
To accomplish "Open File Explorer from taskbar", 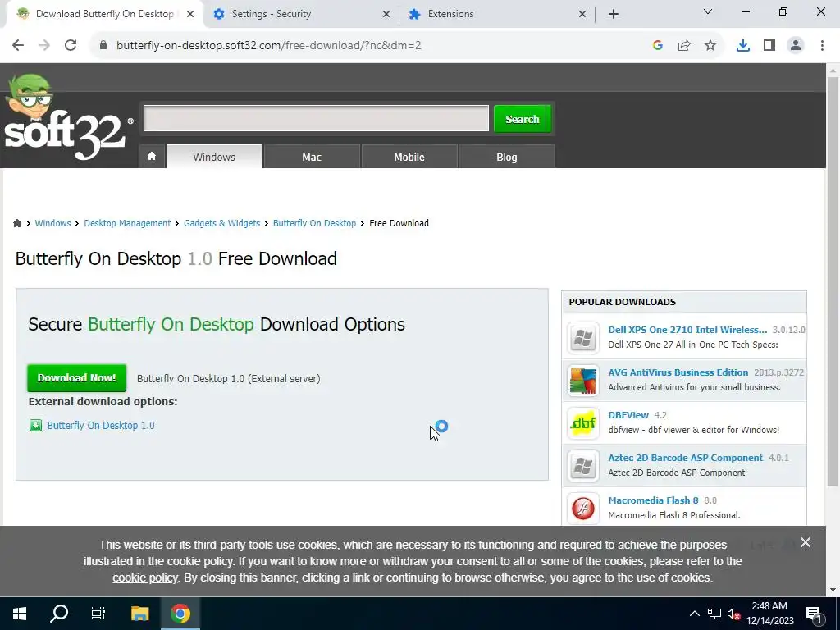I will tap(139, 614).
